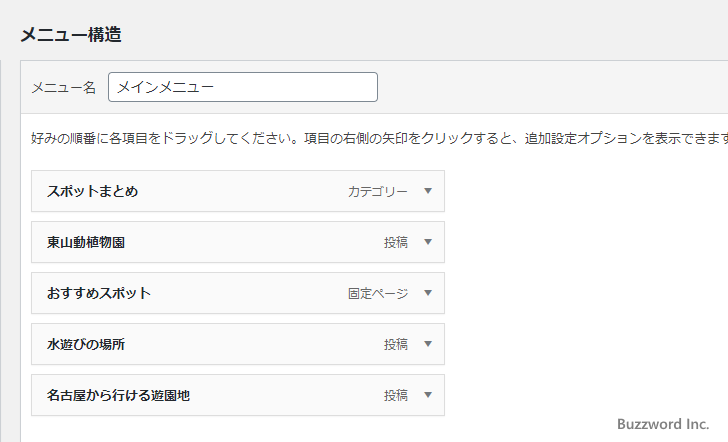The height and width of the screenshot is (442, 728).
Task: Expand the 水遊びの場所 item arrow
Action: (x=428, y=344)
